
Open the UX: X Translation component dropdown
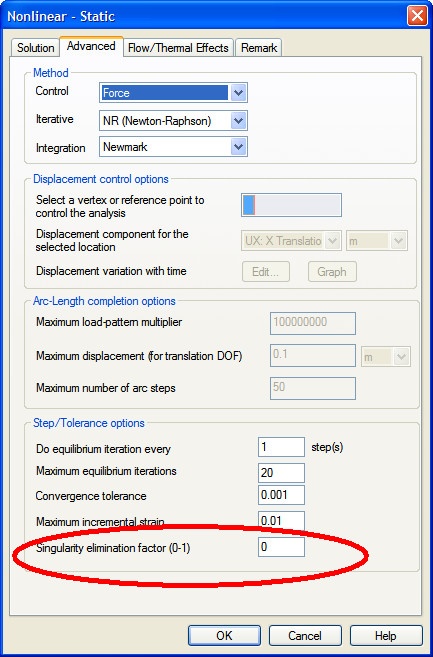pyautogui.click(x=291, y=241)
